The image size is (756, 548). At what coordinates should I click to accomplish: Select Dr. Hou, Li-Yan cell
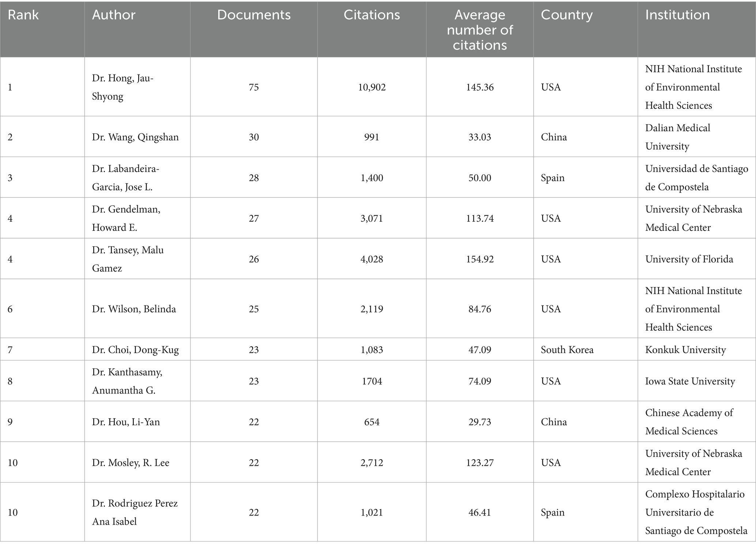(x=126, y=422)
